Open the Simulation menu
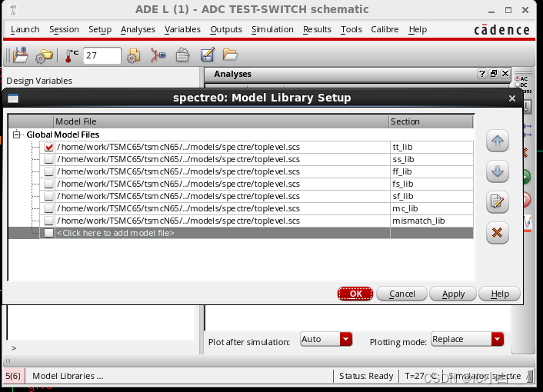 [272, 29]
